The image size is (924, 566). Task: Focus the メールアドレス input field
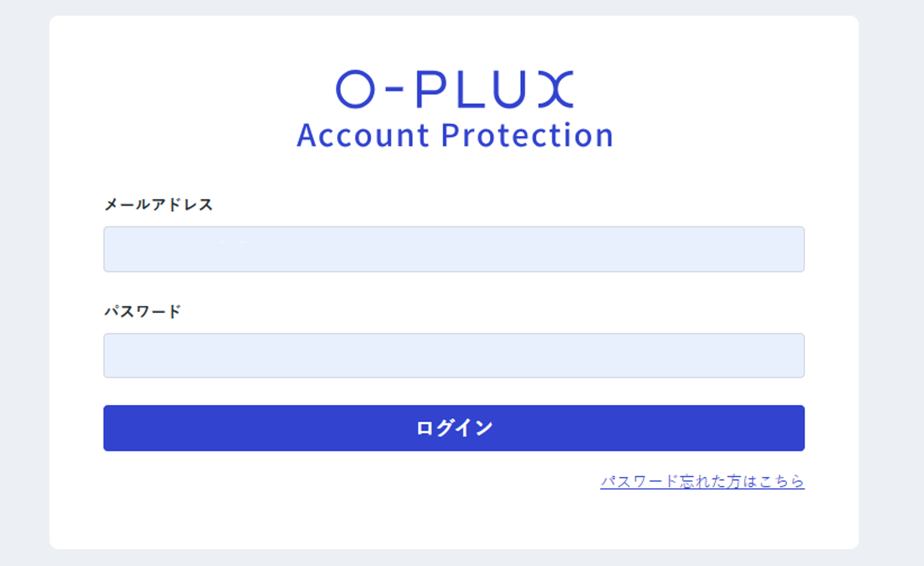tap(454, 249)
